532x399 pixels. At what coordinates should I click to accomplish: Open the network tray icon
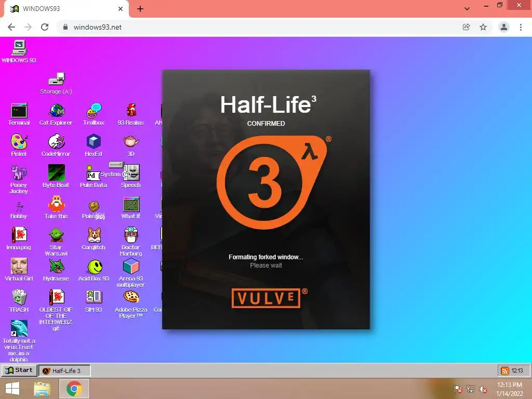(471, 389)
